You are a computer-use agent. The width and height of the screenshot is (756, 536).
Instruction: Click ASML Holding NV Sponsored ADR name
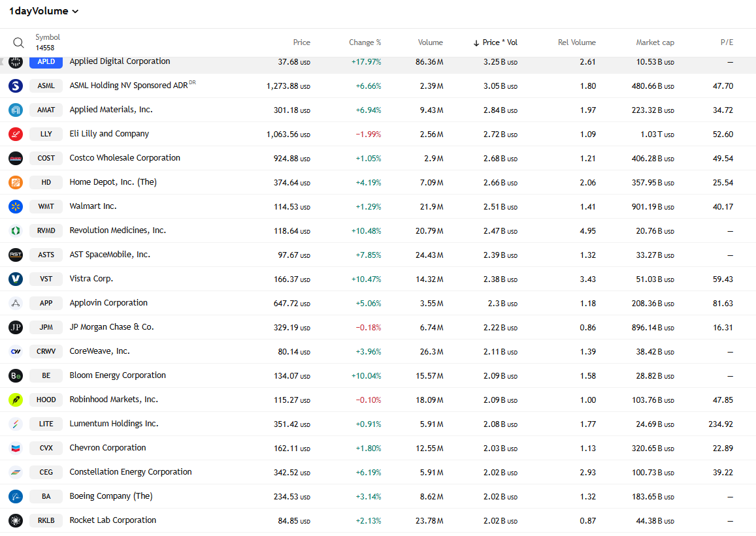129,86
